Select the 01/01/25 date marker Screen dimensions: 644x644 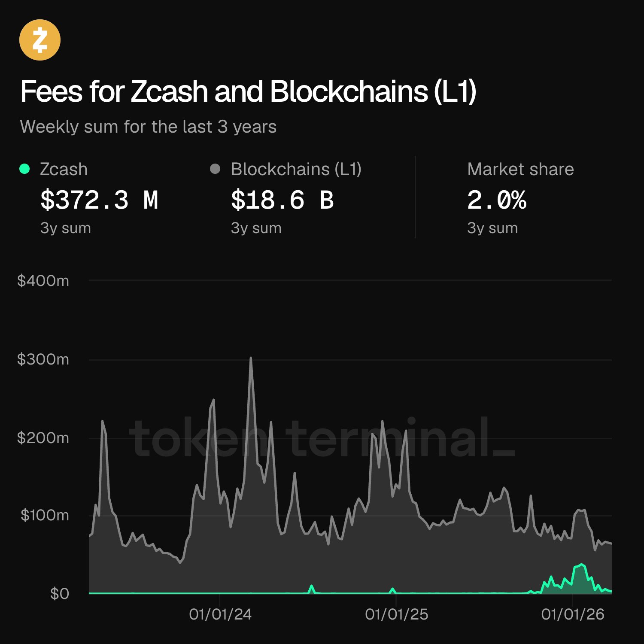[x=396, y=614]
